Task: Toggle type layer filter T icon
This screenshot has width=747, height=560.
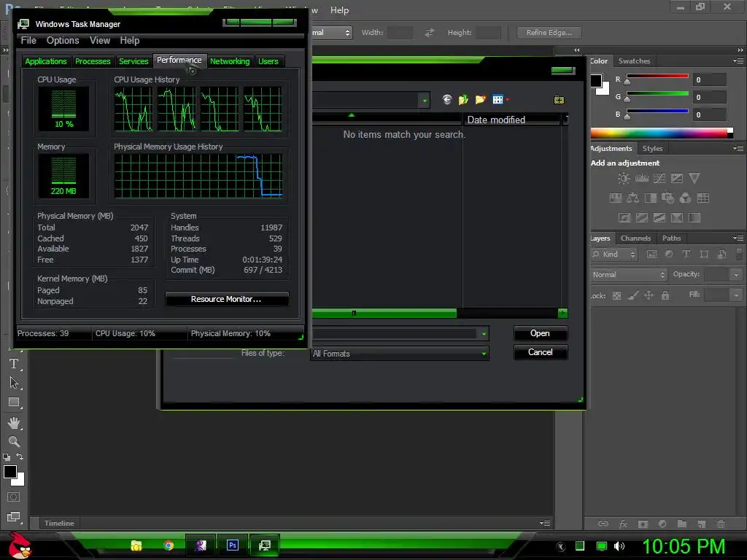Action: click(686, 254)
